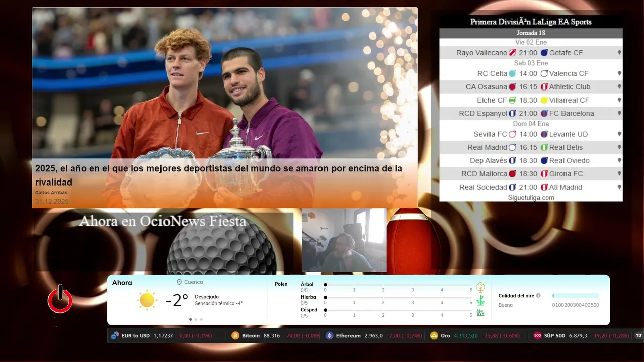Click the Ethereum diamond icon
Screen dimensions: 644x362
click(329, 335)
